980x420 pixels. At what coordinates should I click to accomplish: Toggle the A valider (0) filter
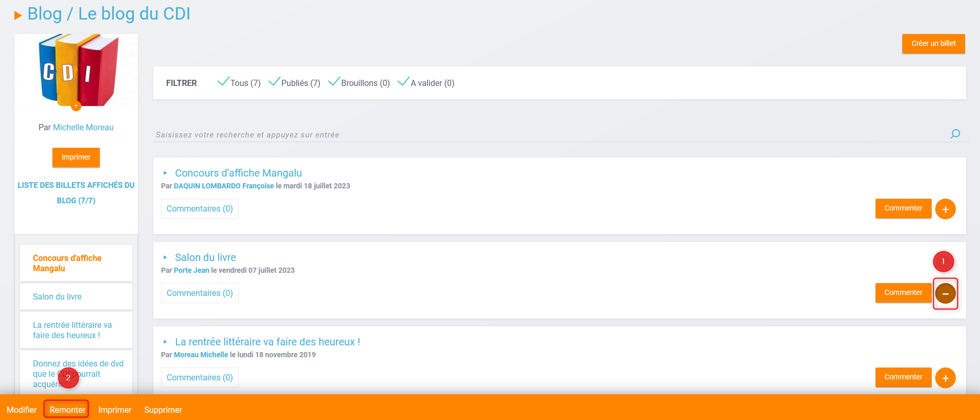pos(426,83)
